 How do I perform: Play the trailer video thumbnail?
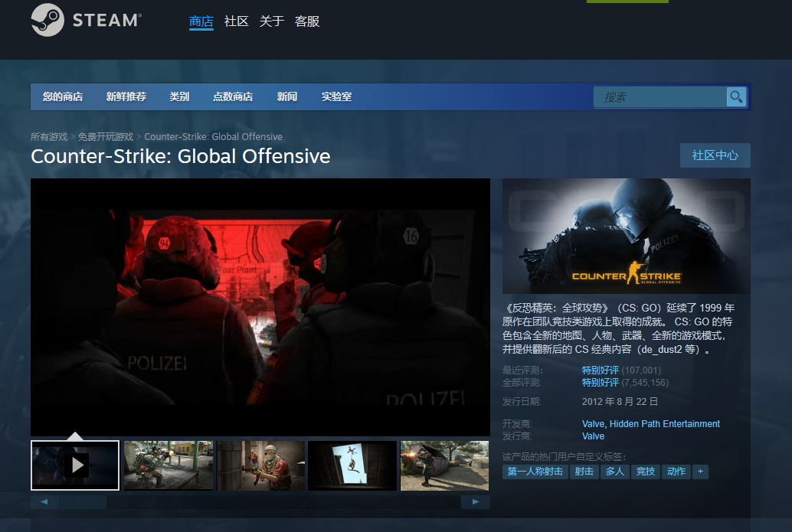tap(75, 465)
